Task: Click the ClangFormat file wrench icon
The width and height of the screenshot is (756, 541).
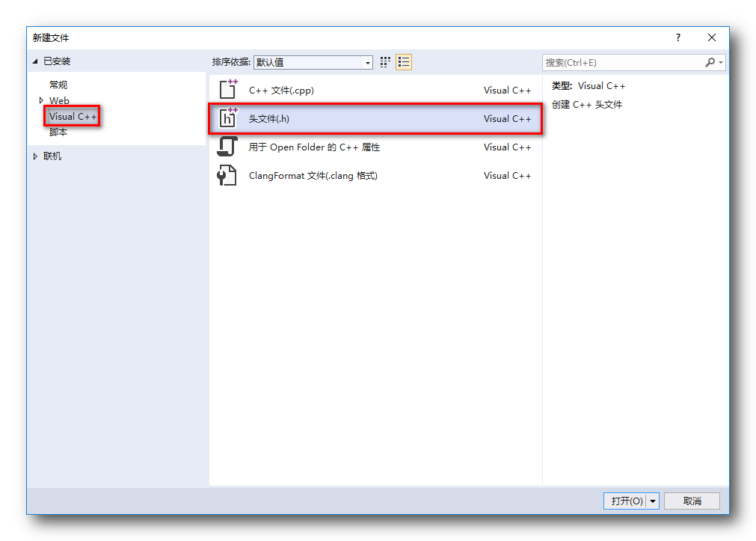Action: click(227, 175)
